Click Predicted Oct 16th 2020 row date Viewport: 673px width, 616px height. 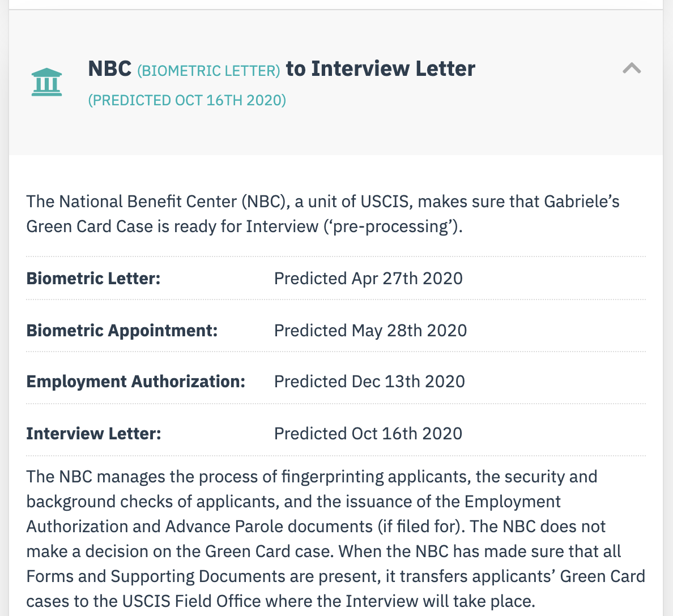pos(368,433)
